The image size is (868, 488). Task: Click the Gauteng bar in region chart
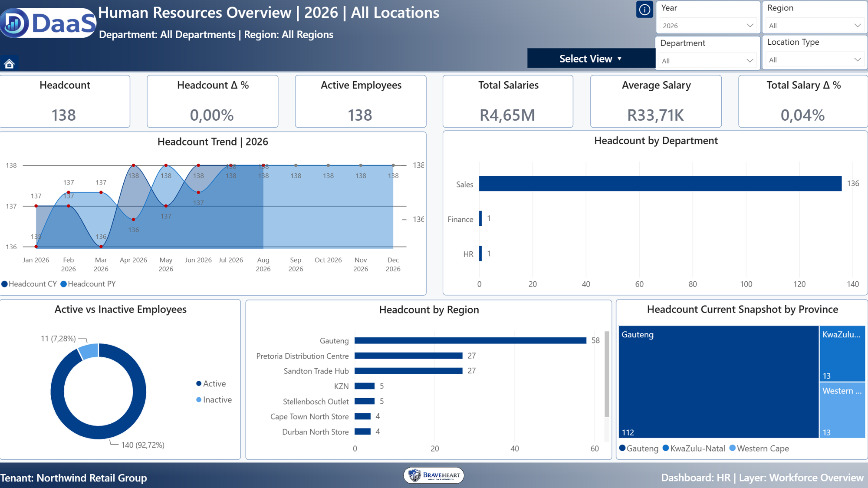tap(470, 340)
